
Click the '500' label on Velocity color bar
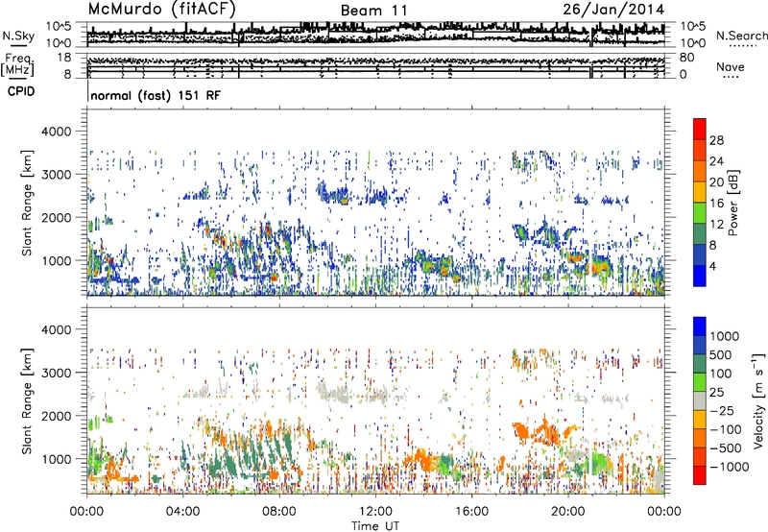click(x=723, y=354)
